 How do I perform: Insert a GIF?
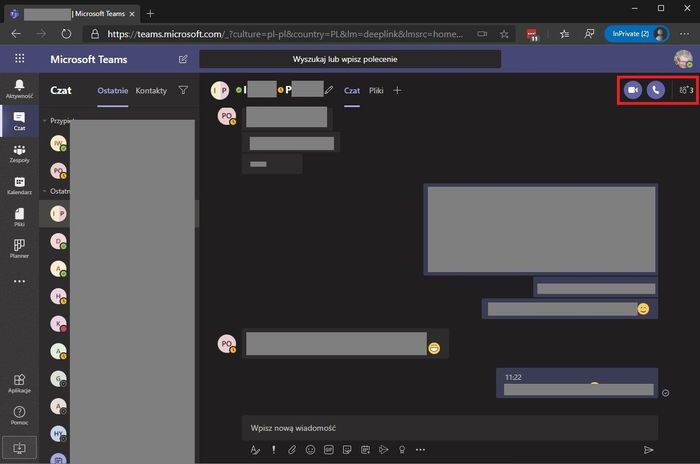[329, 450]
